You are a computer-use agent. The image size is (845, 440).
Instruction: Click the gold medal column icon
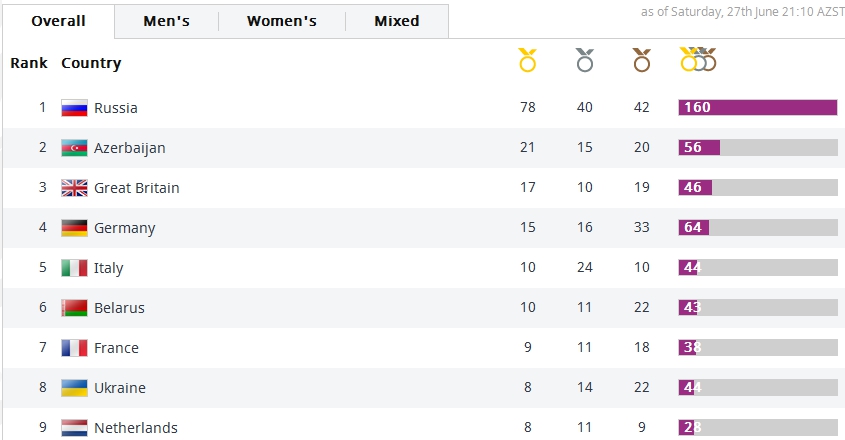527,61
